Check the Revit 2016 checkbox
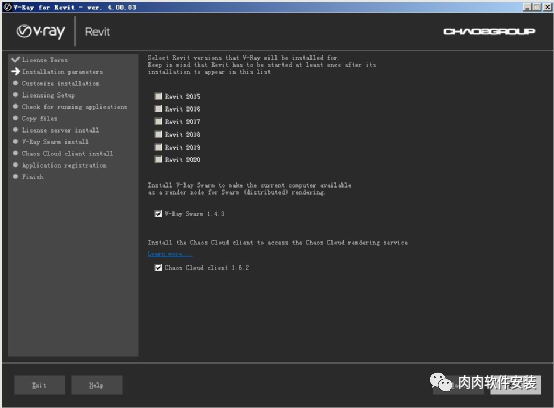The image size is (554, 408). pyautogui.click(x=158, y=109)
